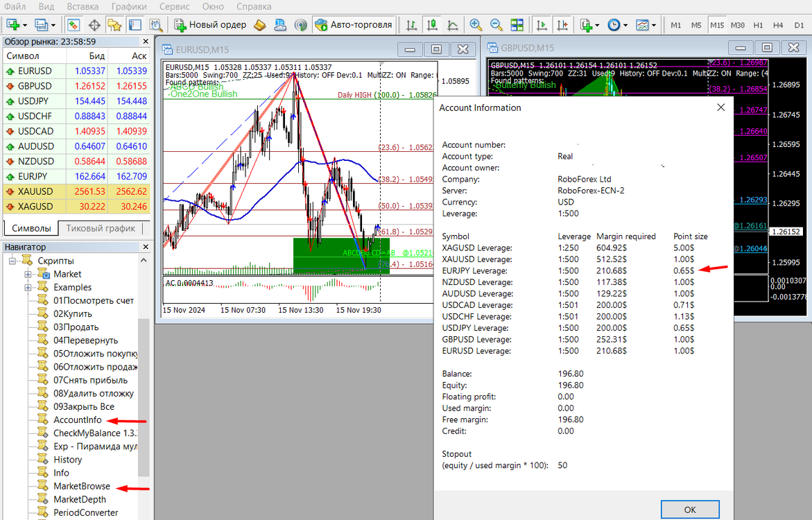Open the AccountInfo script in Navigator
This screenshot has width=812, height=520.
(78, 420)
